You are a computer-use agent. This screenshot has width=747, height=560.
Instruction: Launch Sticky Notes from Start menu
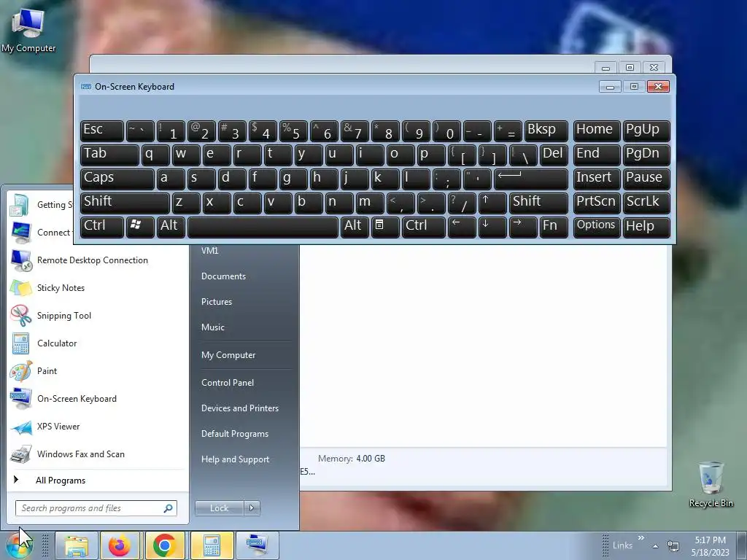(x=61, y=288)
